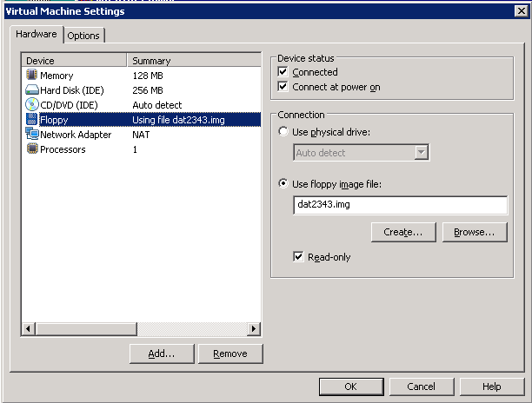Click the Network Adapter icon
The image size is (532, 403).
(32, 135)
